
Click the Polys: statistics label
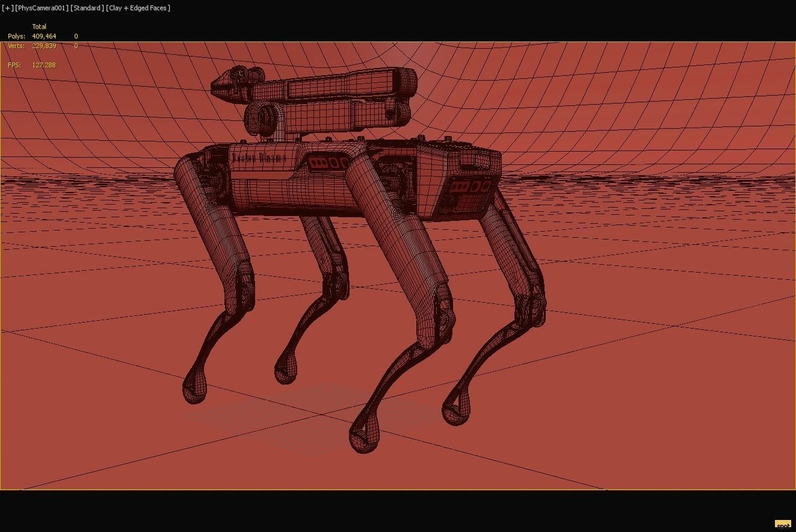[17, 37]
